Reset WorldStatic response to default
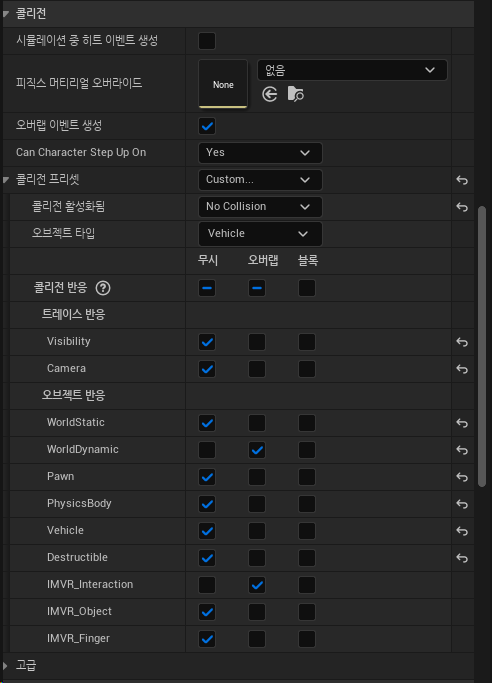Image resolution: width=492 pixels, height=683 pixels. (462, 423)
